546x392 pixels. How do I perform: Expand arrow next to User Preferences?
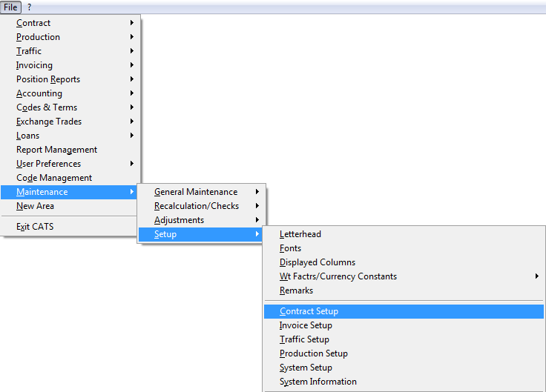coord(132,164)
